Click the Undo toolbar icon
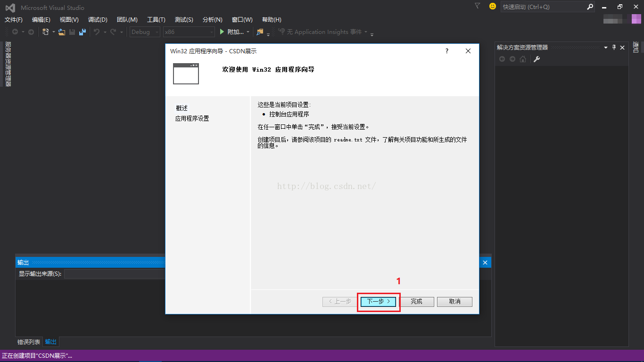This screenshot has height=362, width=644. pyautogui.click(x=96, y=32)
